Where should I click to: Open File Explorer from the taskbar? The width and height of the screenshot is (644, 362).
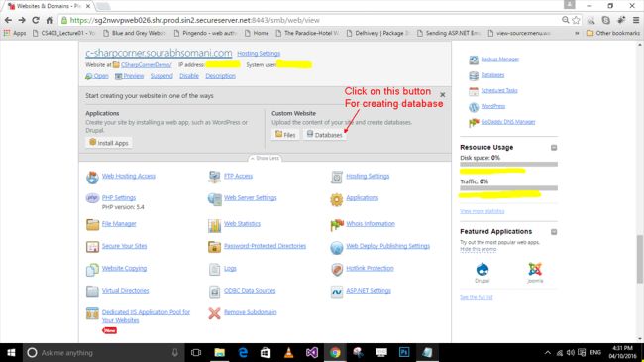pos(220,352)
